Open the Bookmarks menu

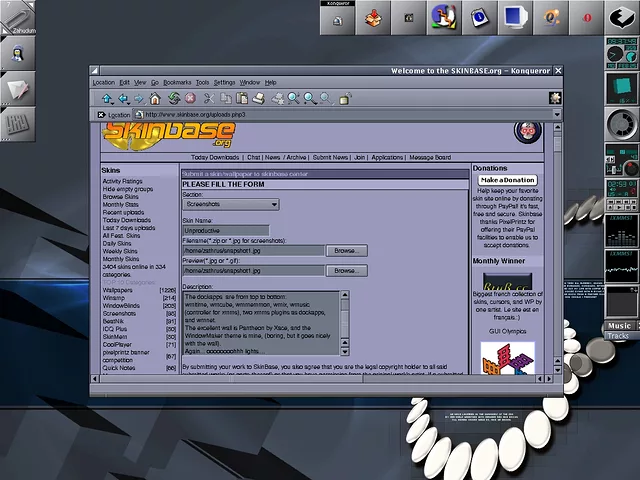(177, 82)
